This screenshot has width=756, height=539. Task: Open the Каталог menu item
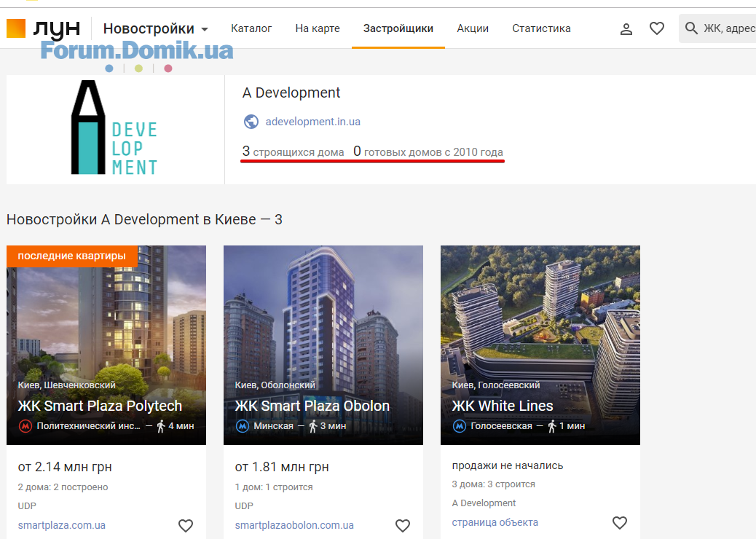coord(251,28)
